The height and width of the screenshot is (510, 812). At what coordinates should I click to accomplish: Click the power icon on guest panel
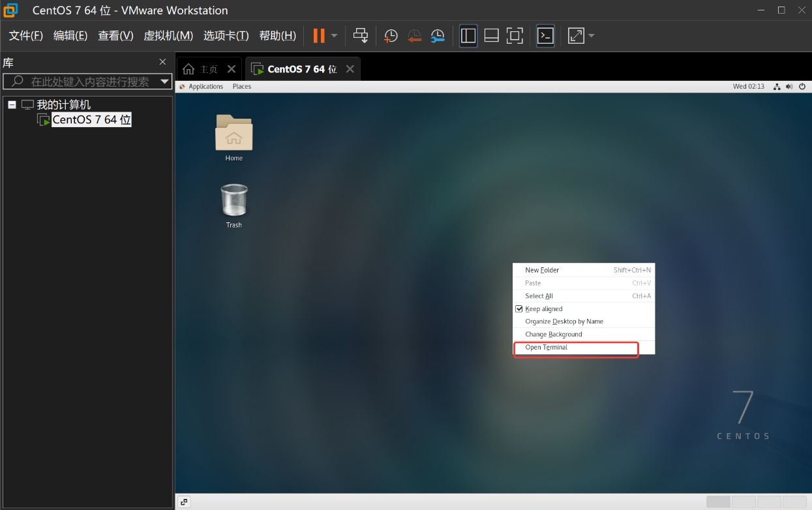pyautogui.click(x=802, y=85)
